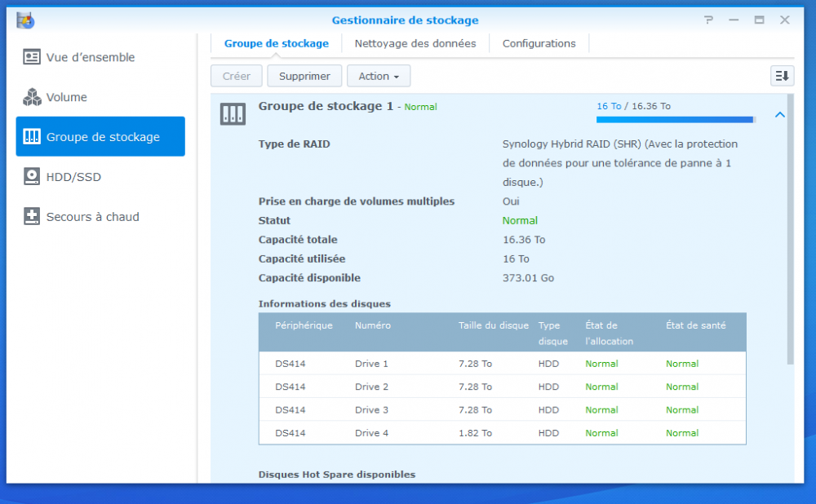Viewport: 816px width, 504px height.
Task: Open Vue d'ensemble icon in sidebar
Action: click(32, 57)
